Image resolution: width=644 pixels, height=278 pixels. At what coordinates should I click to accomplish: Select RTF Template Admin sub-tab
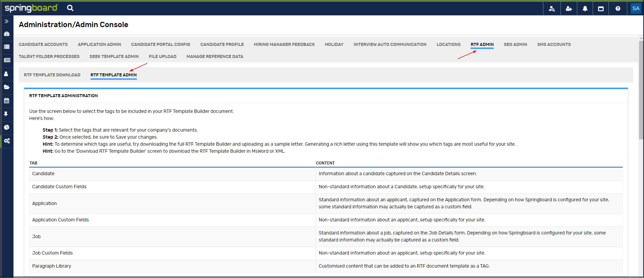click(x=114, y=75)
